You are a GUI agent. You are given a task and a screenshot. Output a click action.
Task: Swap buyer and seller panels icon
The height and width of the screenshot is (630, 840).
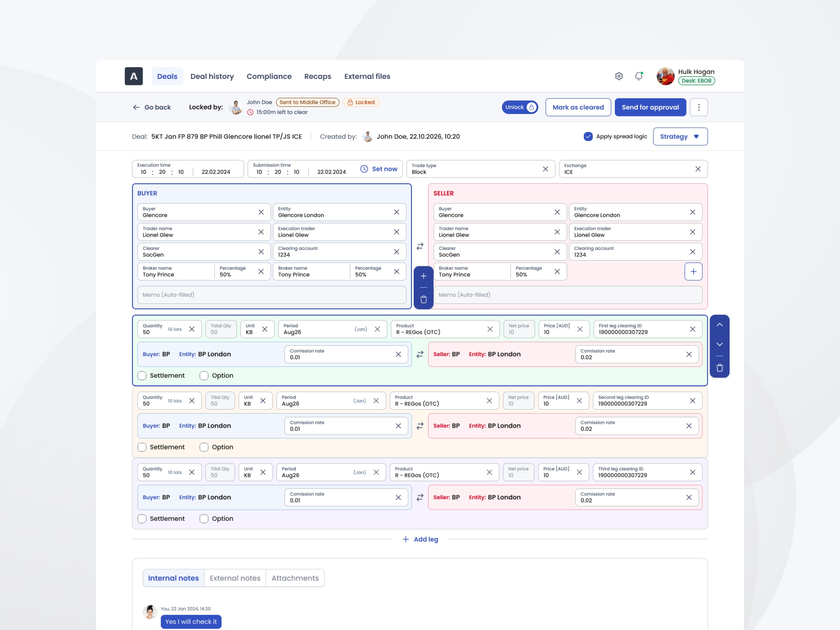pyautogui.click(x=420, y=247)
